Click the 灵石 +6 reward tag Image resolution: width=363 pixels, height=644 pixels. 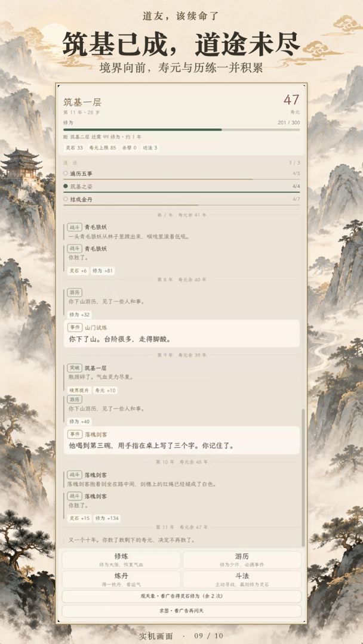point(78,271)
